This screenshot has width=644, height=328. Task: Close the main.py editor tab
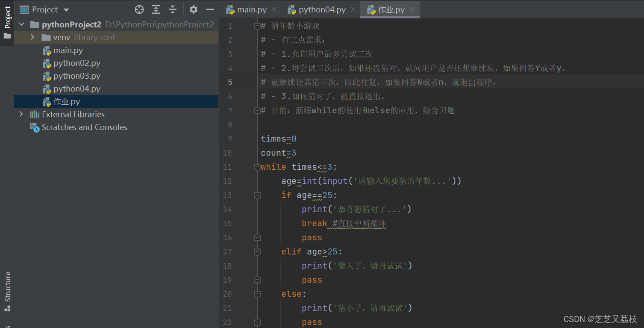pos(274,10)
